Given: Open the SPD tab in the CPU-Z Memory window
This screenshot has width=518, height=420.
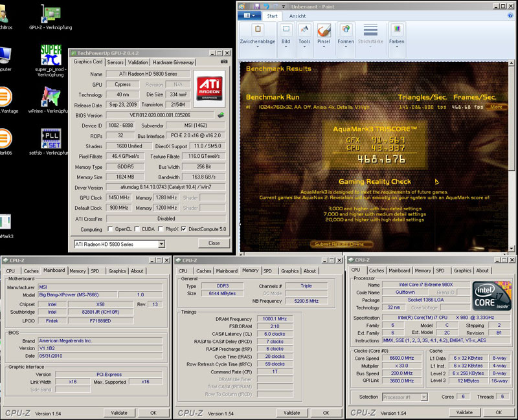Looking at the screenshot, I should (267, 271).
